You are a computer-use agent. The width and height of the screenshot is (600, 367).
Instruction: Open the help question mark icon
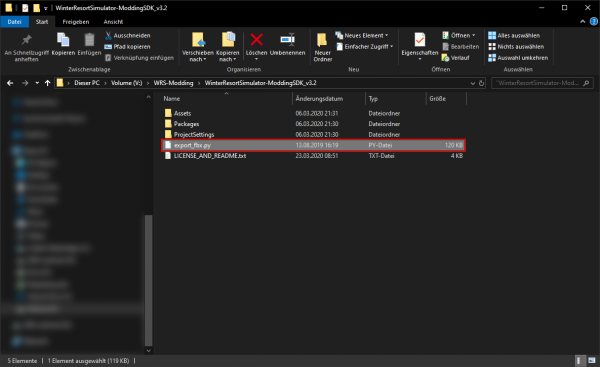594,22
